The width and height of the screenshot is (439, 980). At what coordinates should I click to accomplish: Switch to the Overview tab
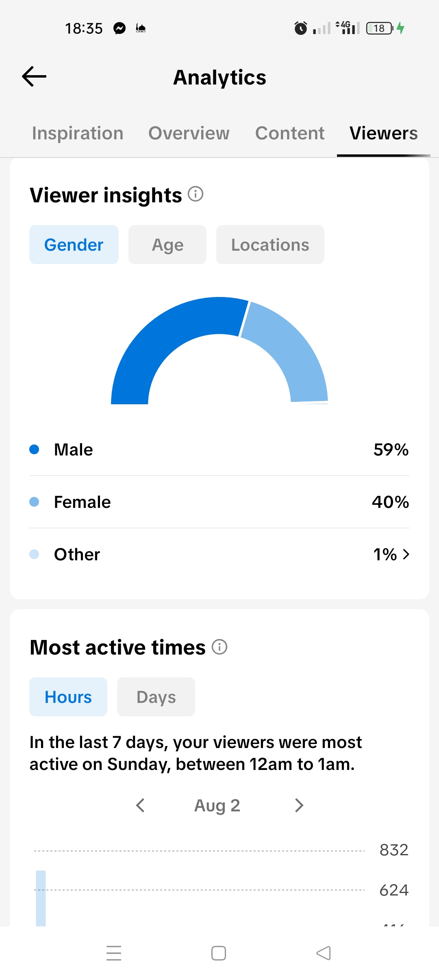(x=189, y=133)
